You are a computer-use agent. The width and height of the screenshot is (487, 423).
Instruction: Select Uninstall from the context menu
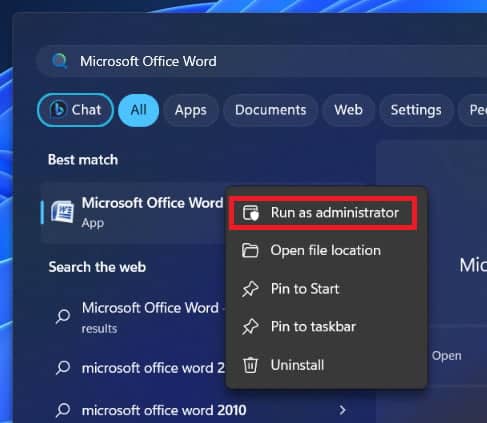(327, 365)
